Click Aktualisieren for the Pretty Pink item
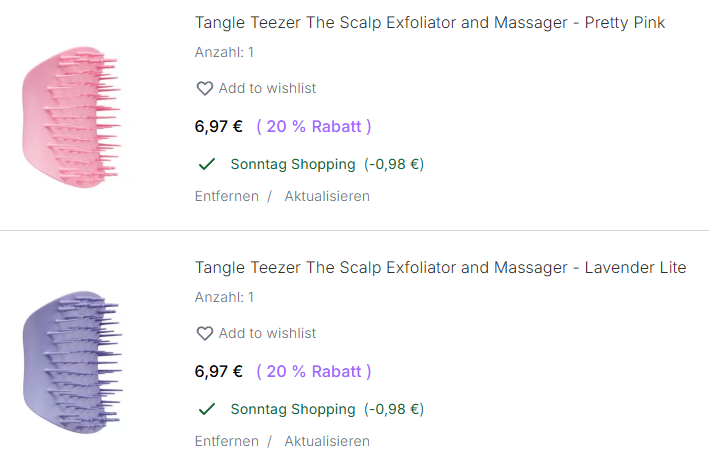This screenshot has height=461, width=709. click(x=327, y=196)
